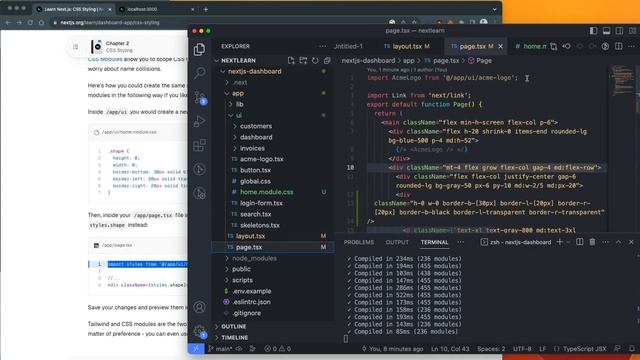The image size is (640, 360).
Task: Close the bottom panel
Action: coord(631,242)
